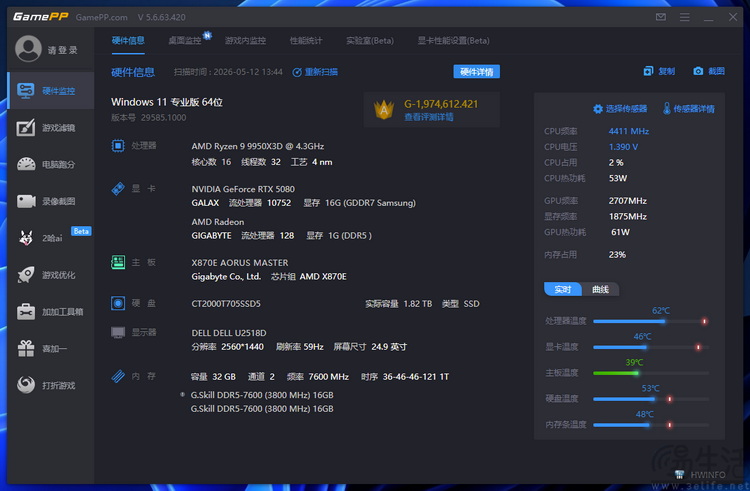Click the 硬件详情 button
The width and height of the screenshot is (750, 491).
click(x=476, y=72)
